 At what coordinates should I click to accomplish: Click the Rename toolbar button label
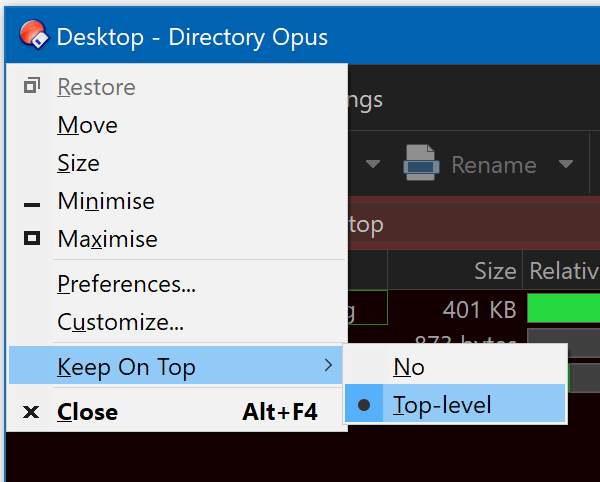tap(494, 164)
